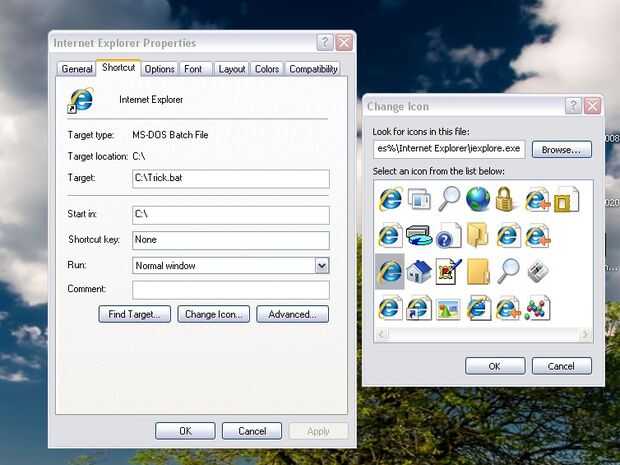Click Cancel in the Properties window

click(252, 431)
